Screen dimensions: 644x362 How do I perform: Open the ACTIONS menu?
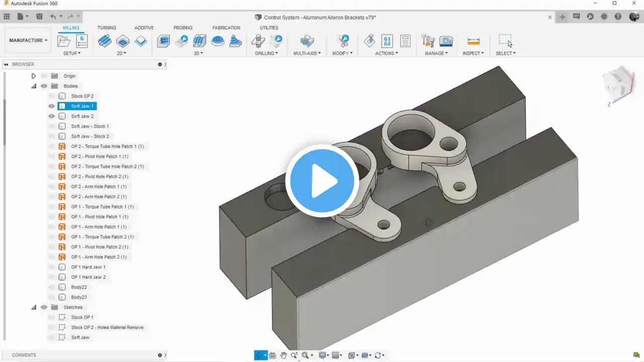[x=386, y=53]
